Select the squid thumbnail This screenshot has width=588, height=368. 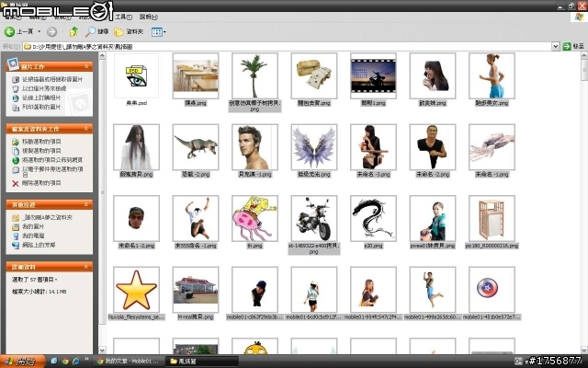[x=492, y=147]
